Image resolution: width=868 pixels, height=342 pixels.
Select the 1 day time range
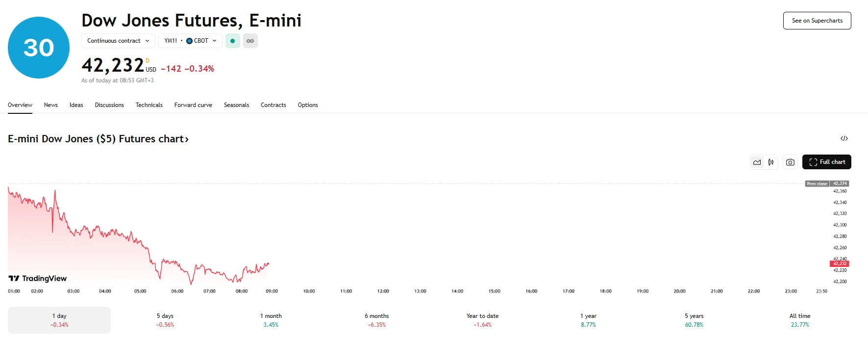(59, 320)
